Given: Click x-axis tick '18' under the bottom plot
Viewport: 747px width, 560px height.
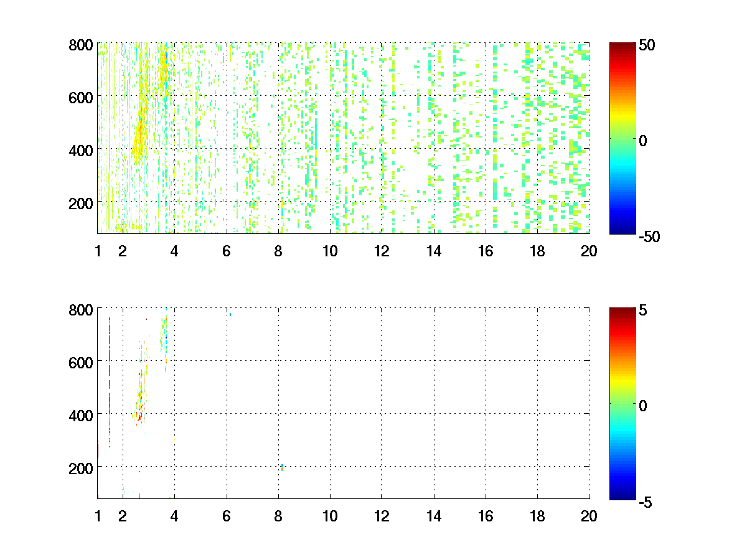Looking at the screenshot, I should point(537,515).
